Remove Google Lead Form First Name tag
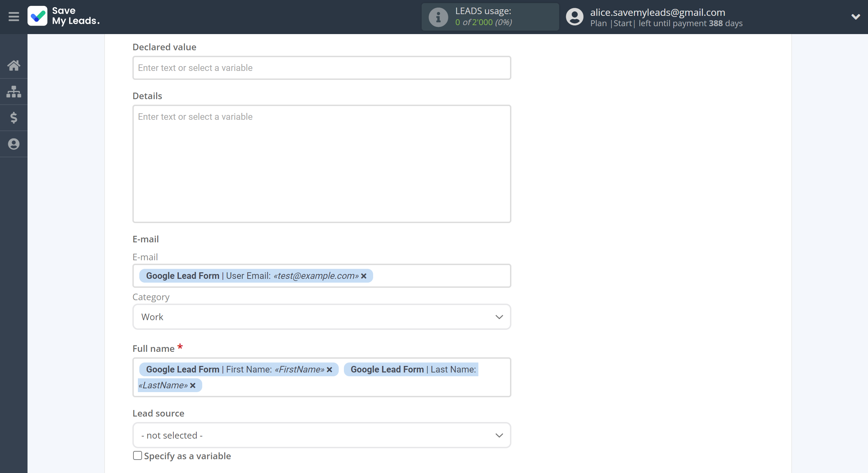The height and width of the screenshot is (473, 868). (x=329, y=369)
